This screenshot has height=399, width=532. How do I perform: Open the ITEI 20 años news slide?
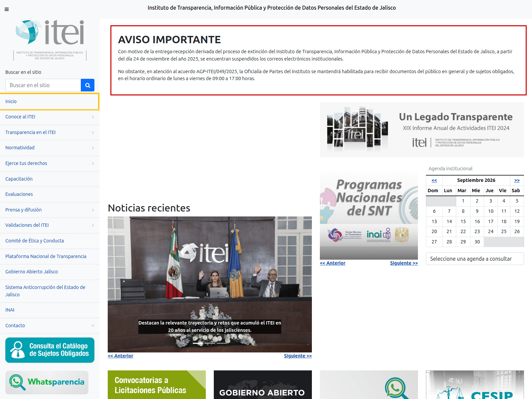[x=210, y=284]
